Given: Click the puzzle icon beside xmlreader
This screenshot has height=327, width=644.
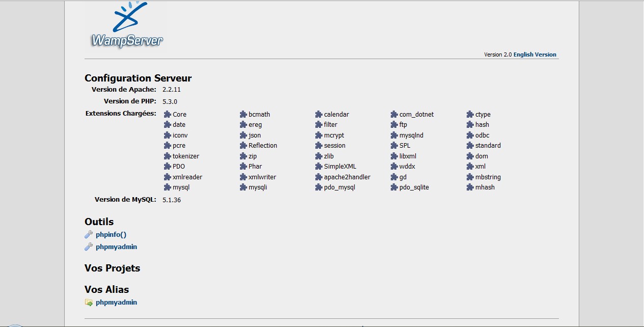Looking at the screenshot, I should click(167, 177).
